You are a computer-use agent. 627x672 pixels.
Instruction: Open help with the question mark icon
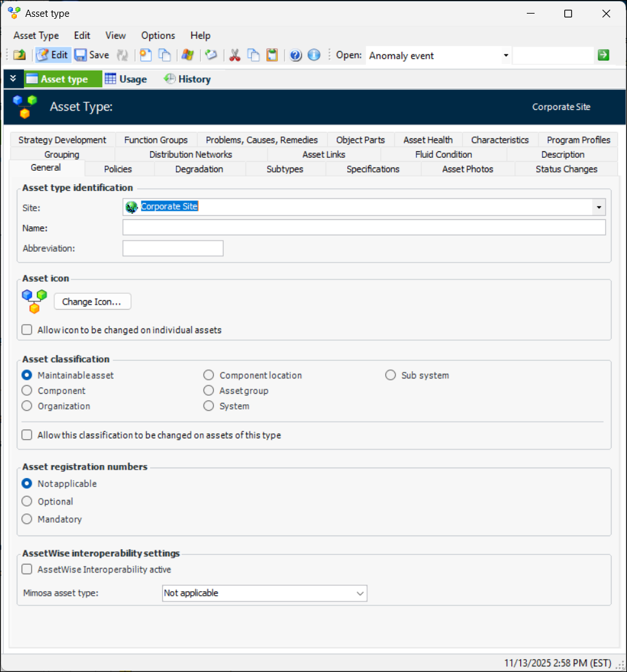(296, 55)
